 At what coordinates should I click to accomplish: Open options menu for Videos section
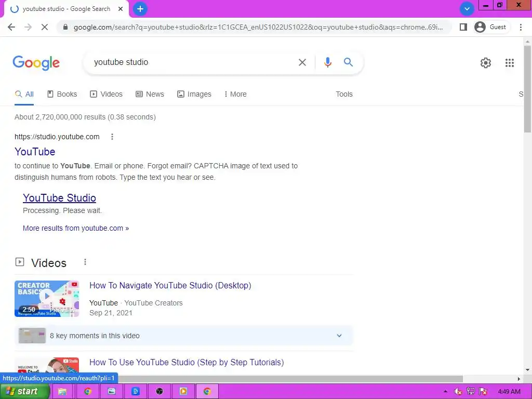[x=85, y=262]
